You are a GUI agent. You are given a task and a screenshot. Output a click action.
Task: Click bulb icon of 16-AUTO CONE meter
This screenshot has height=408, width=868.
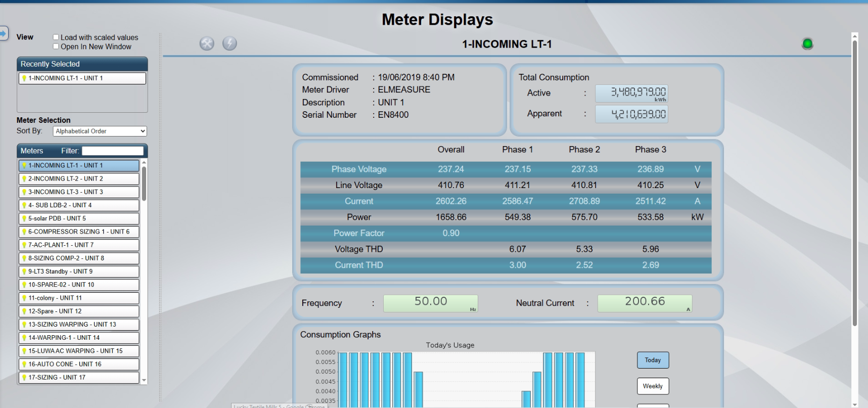[x=24, y=365]
